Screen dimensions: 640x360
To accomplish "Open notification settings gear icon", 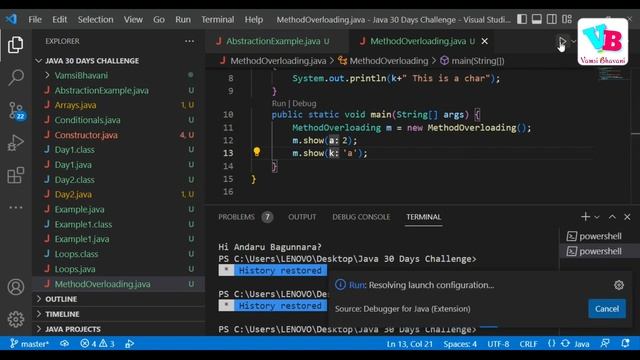I will (x=619, y=285).
